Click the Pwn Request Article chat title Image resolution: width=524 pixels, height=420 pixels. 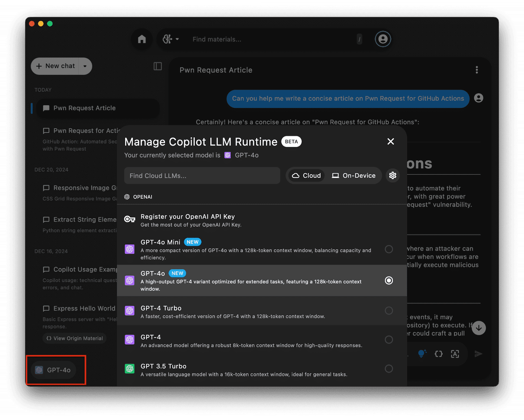click(x=216, y=70)
